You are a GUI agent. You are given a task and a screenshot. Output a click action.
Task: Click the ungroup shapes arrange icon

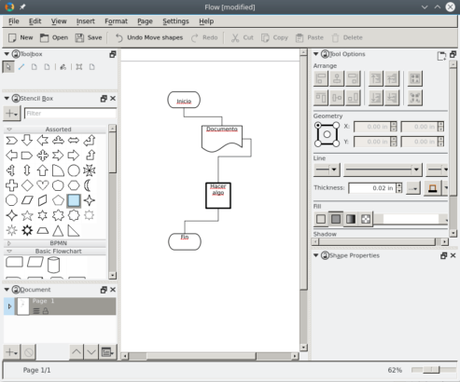pyautogui.click(x=415, y=98)
